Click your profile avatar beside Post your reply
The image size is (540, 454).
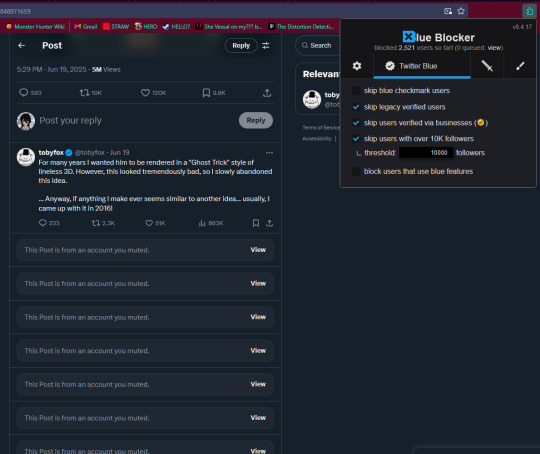coord(26,121)
